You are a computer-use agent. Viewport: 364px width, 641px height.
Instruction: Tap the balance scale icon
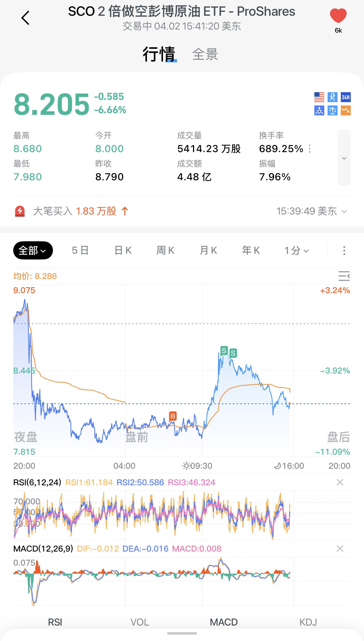[333, 111]
